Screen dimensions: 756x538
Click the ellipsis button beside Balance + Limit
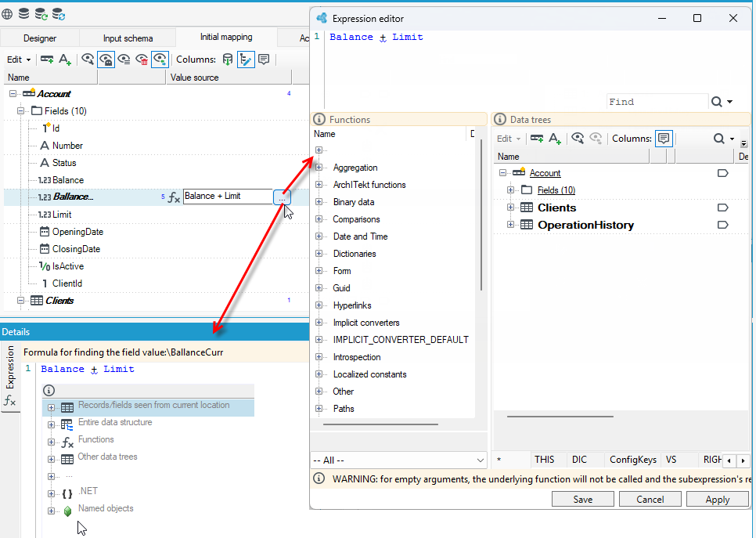282,197
